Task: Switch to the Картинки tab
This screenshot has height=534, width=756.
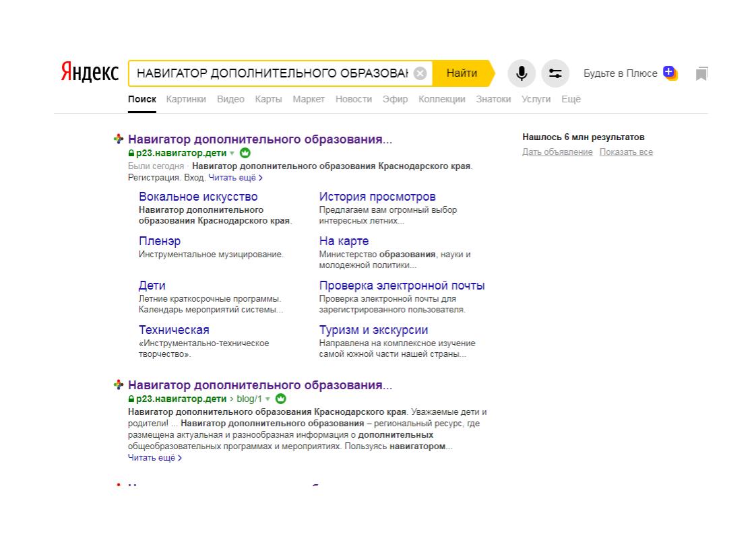Action: (186, 99)
